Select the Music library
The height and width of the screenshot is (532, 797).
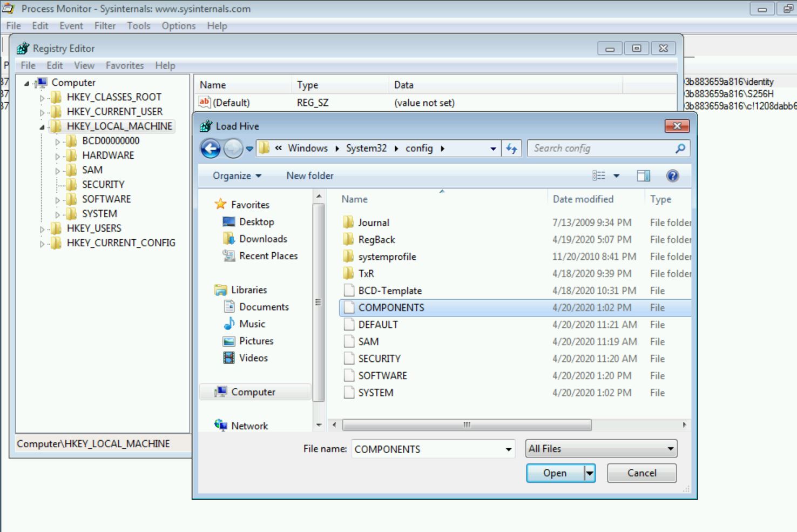click(x=245, y=324)
